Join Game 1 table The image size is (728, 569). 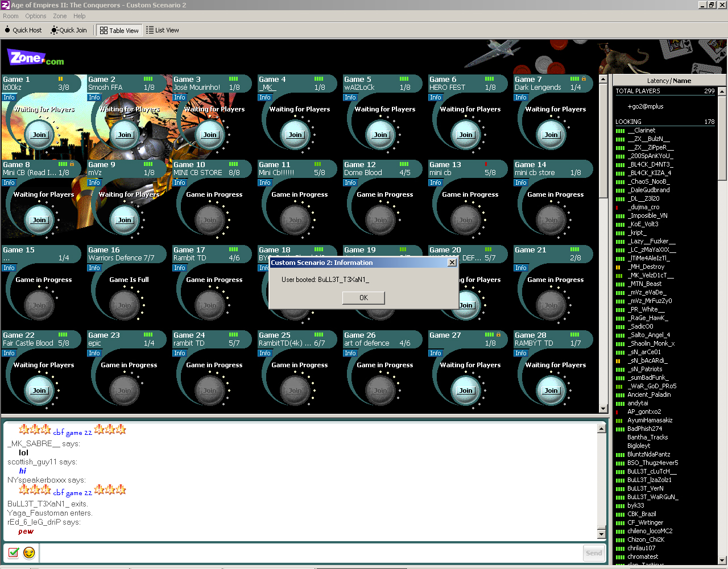coord(39,135)
